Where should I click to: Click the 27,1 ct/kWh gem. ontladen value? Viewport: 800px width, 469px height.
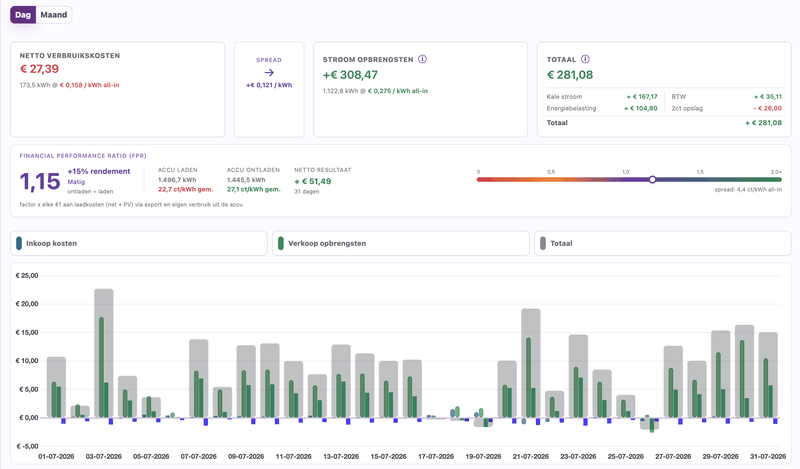click(x=254, y=189)
